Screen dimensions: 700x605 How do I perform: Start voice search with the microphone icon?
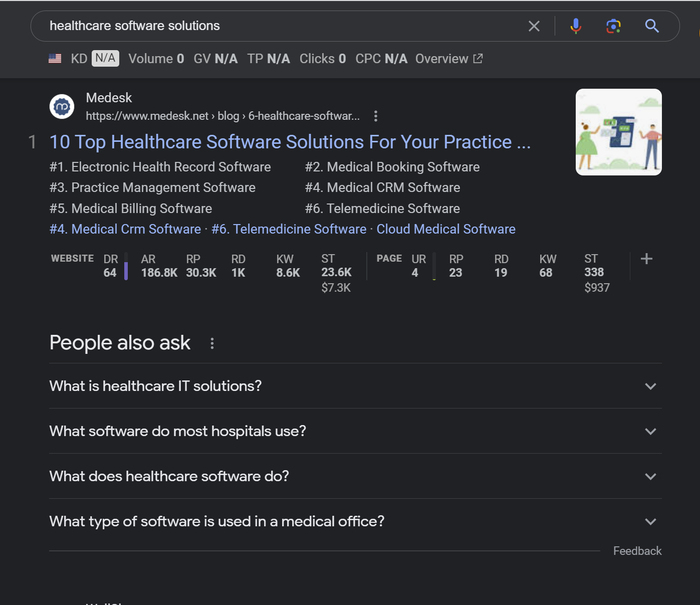(x=576, y=26)
